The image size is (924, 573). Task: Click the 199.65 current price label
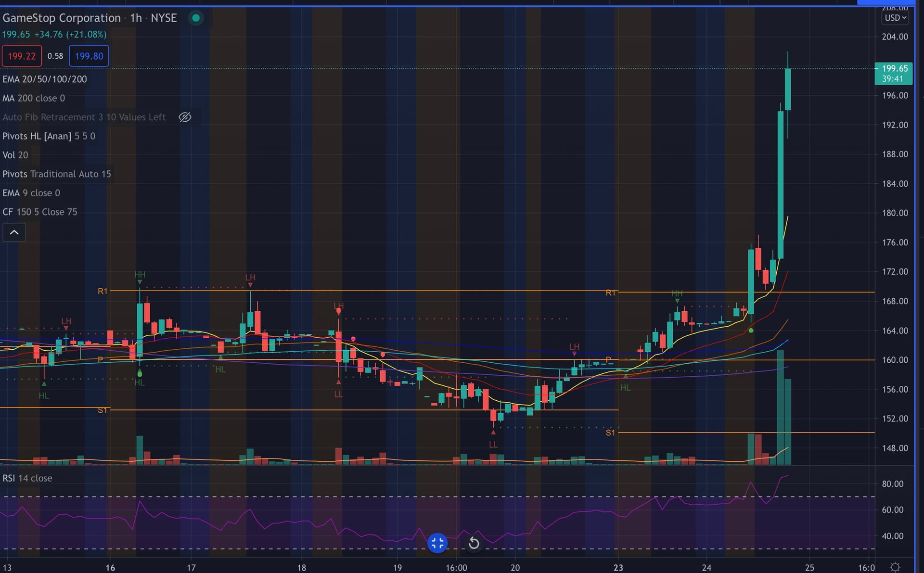[894, 69]
